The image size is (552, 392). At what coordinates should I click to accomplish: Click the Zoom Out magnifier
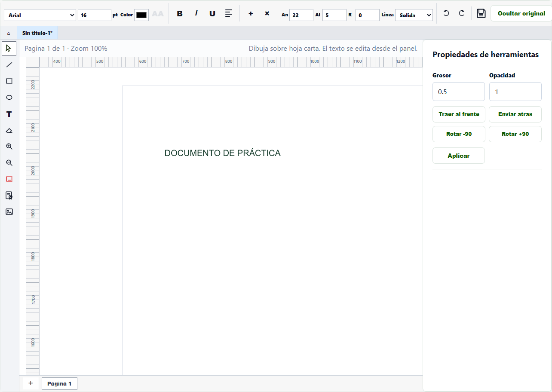(x=9, y=163)
